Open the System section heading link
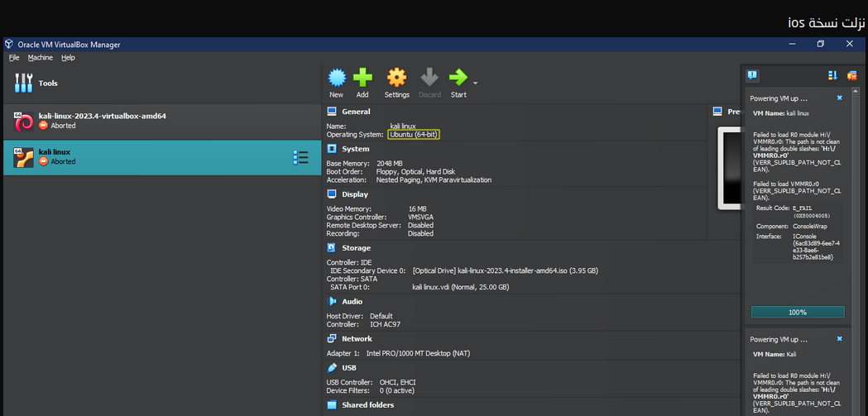The image size is (868, 416). (x=356, y=149)
